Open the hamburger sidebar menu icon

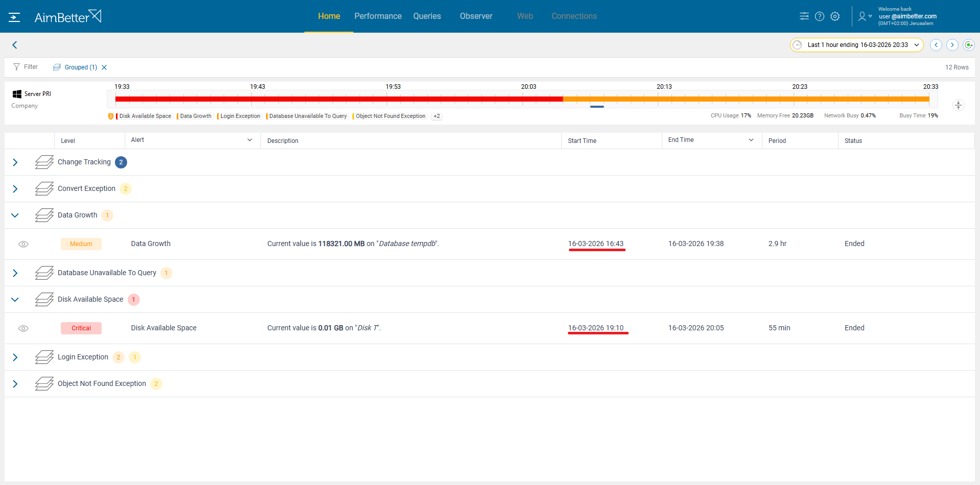point(14,17)
